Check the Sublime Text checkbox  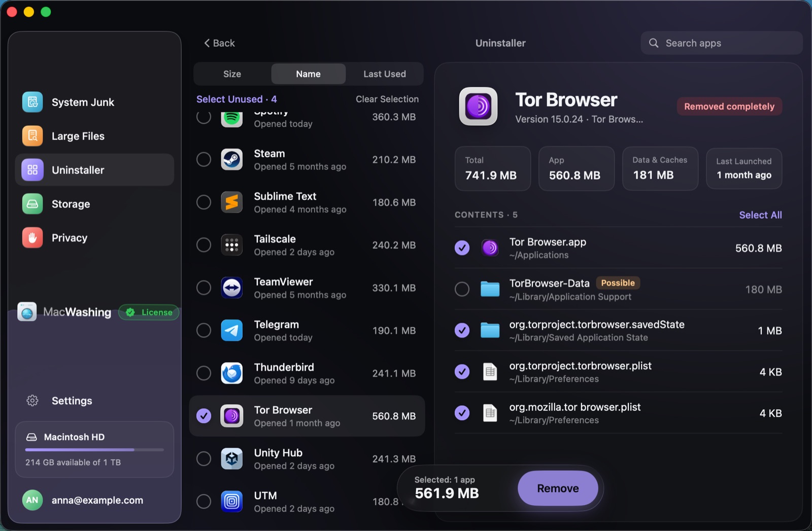coord(204,202)
